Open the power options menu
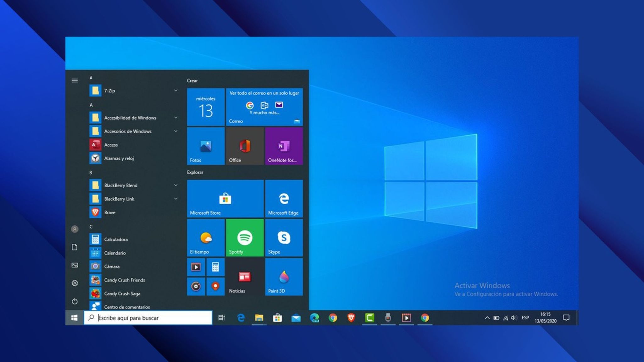The width and height of the screenshot is (644, 362). coord(75,301)
